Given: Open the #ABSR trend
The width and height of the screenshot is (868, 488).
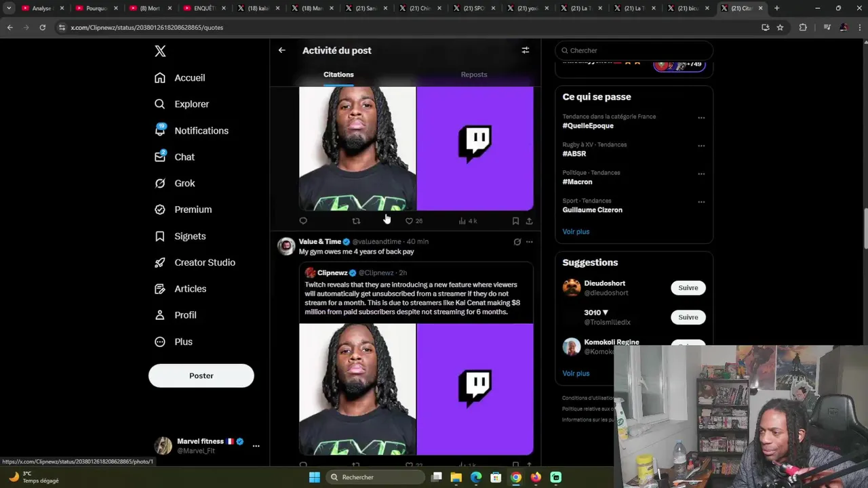Looking at the screenshot, I should click(x=574, y=154).
